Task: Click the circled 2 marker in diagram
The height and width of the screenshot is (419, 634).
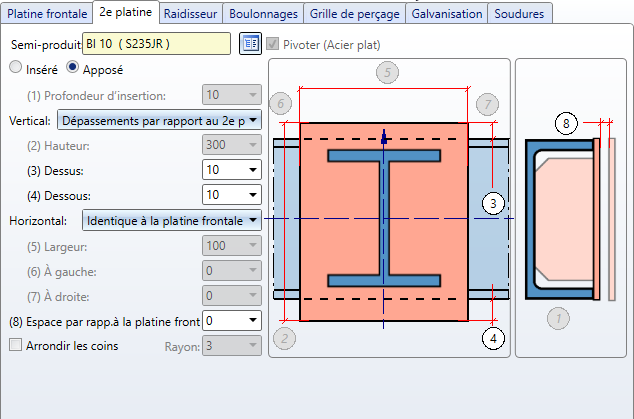Action: 284,338
